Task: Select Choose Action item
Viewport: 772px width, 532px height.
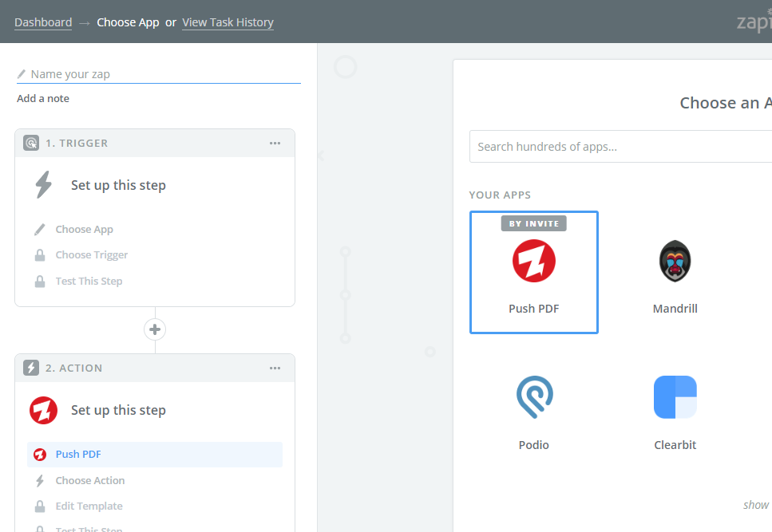Action: [90, 480]
